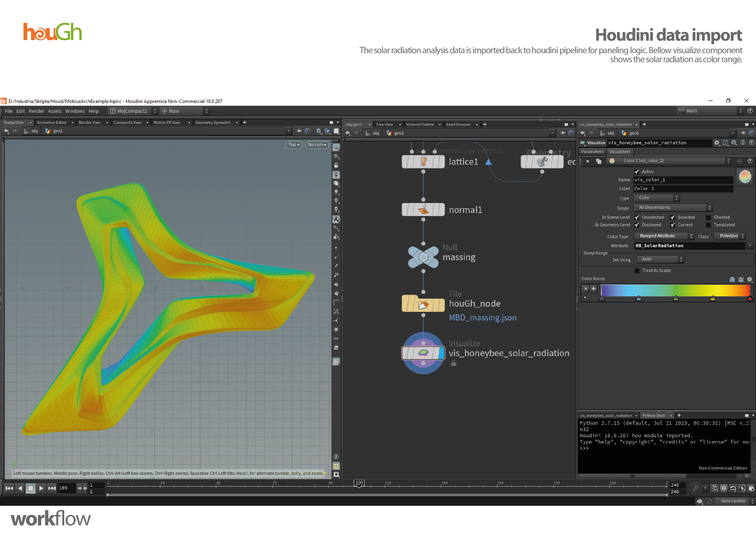Screen dimensions: 756x534
Task: Click the reverse ramp icon above color ramp
Action: [732, 279]
